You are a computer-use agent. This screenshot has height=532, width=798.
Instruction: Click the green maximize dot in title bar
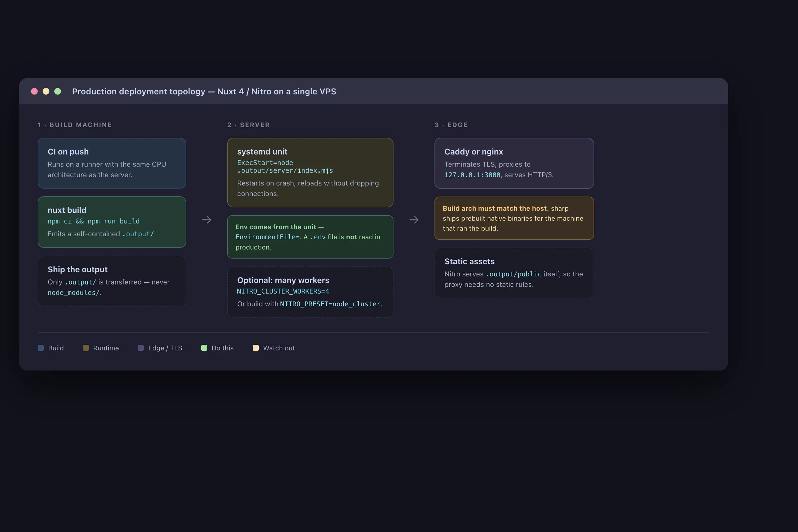pos(58,91)
